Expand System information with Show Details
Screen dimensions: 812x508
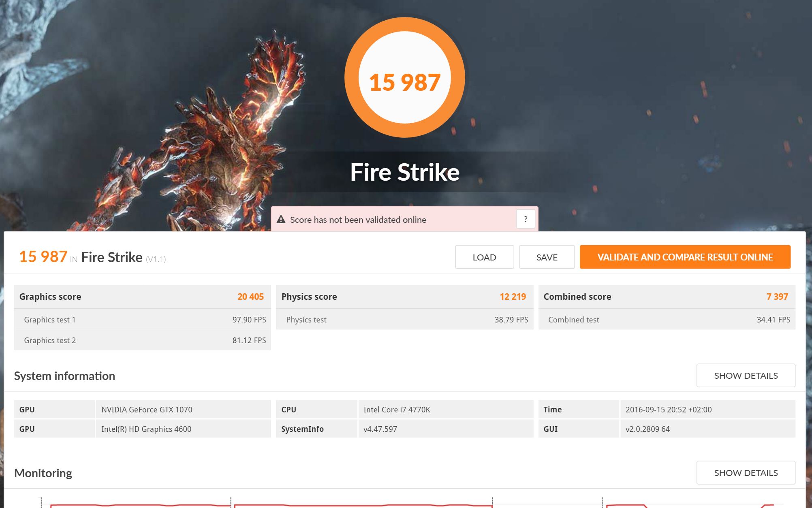coord(746,376)
